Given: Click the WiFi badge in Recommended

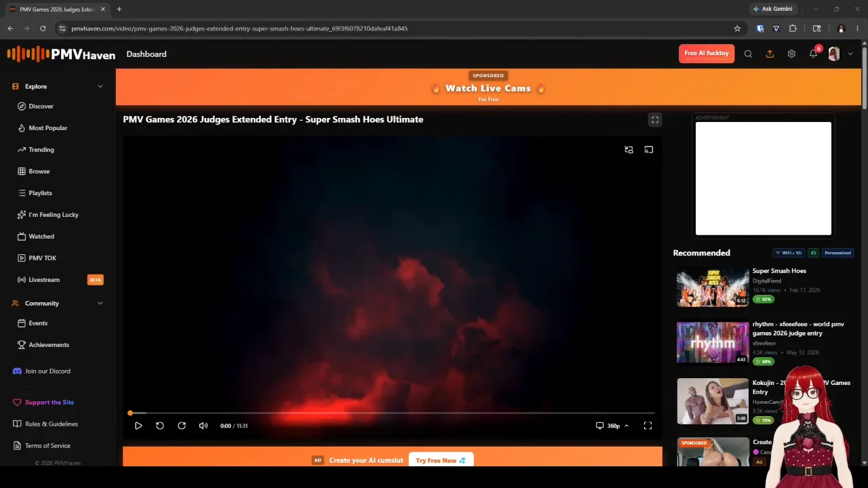Looking at the screenshot, I should click(789, 253).
